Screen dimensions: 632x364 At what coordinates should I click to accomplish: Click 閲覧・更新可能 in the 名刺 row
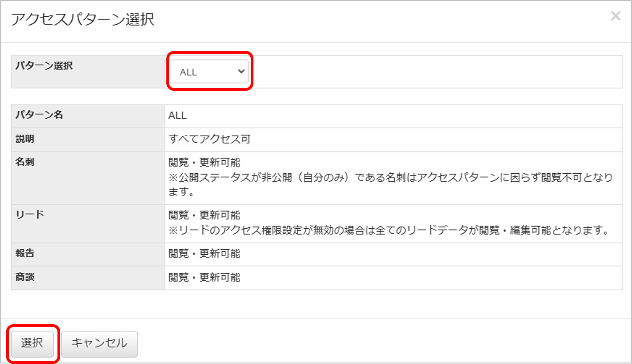(204, 163)
